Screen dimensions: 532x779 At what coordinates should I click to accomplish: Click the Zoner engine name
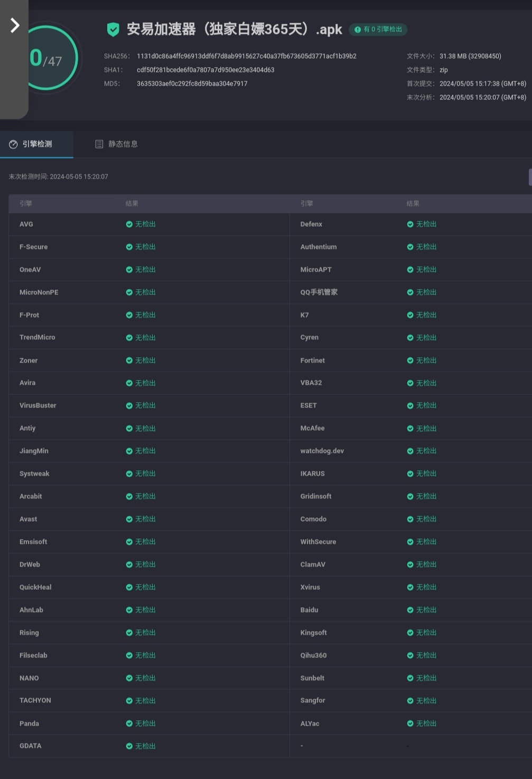click(x=29, y=360)
